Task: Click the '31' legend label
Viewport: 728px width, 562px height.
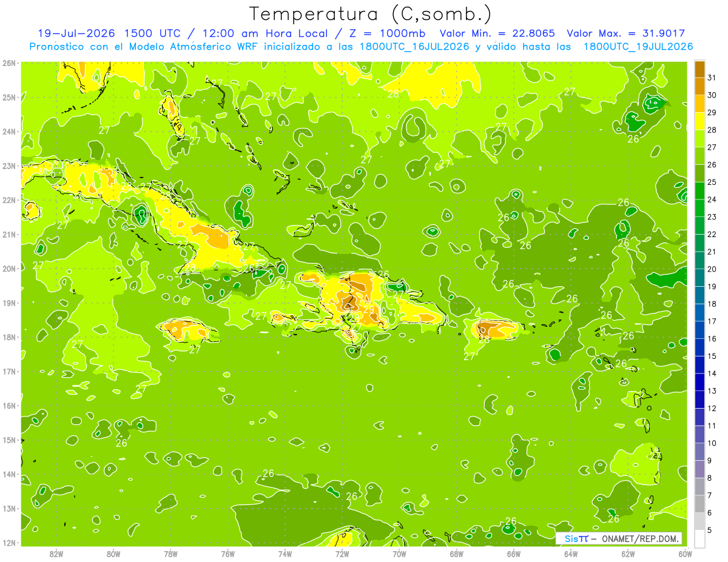Action: point(712,77)
